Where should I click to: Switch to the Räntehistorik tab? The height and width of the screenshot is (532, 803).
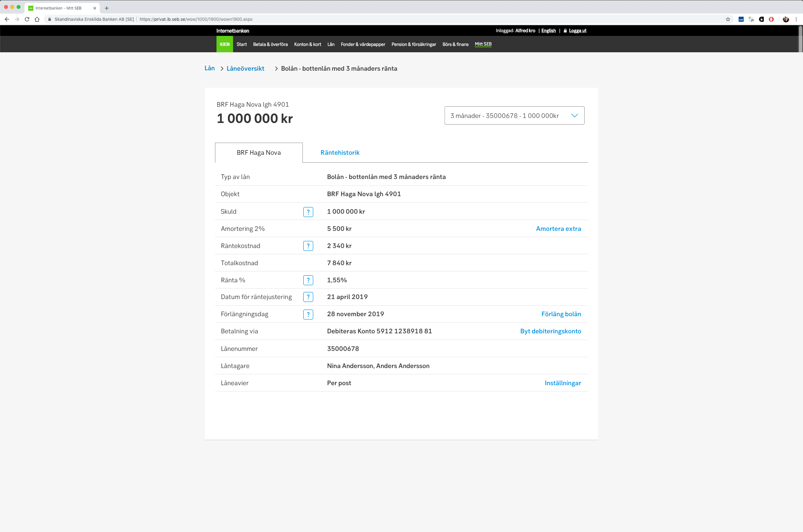pos(340,153)
